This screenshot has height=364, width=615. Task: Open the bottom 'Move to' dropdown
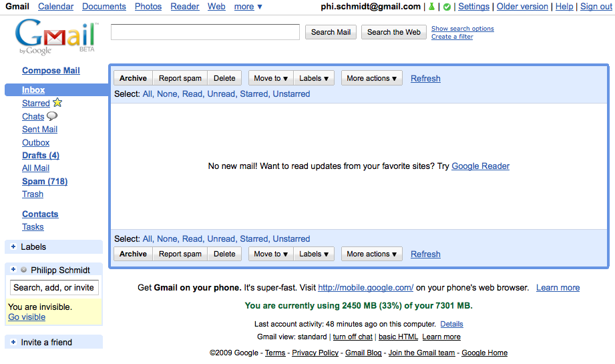click(270, 254)
